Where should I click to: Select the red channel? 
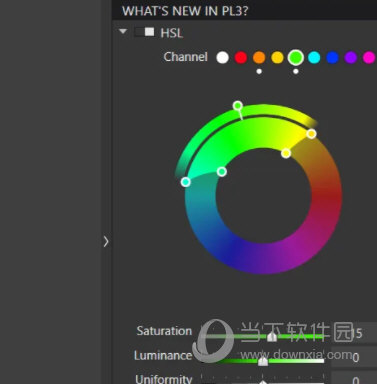pos(241,57)
